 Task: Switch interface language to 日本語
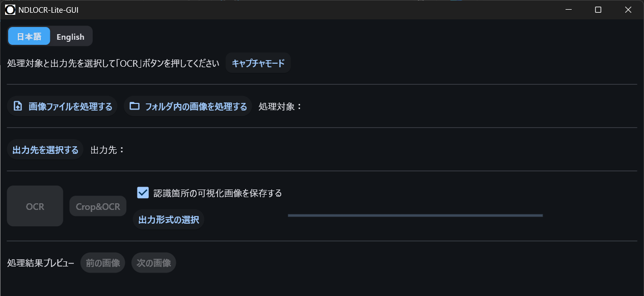pyautogui.click(x=29, y=36)
